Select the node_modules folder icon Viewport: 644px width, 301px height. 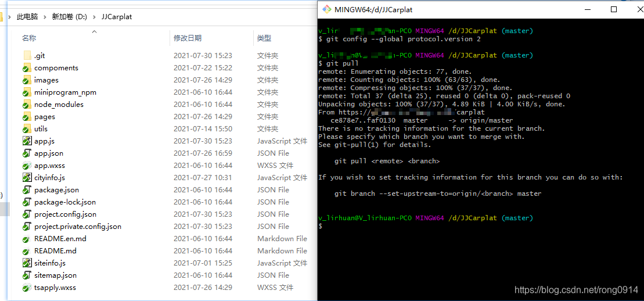27,105
